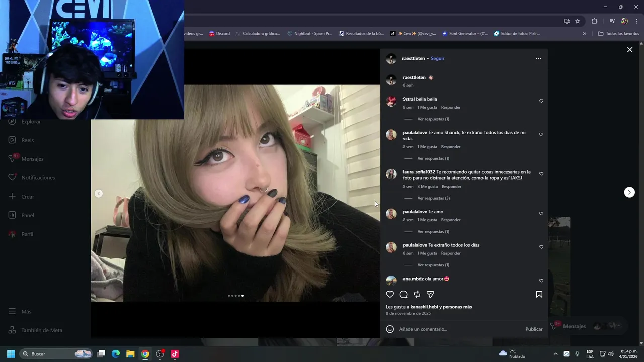The width and height of the screenshot is (644, 362).
Task: Open the Nightbot - Spam bookmark
Action: coord(310,34)
